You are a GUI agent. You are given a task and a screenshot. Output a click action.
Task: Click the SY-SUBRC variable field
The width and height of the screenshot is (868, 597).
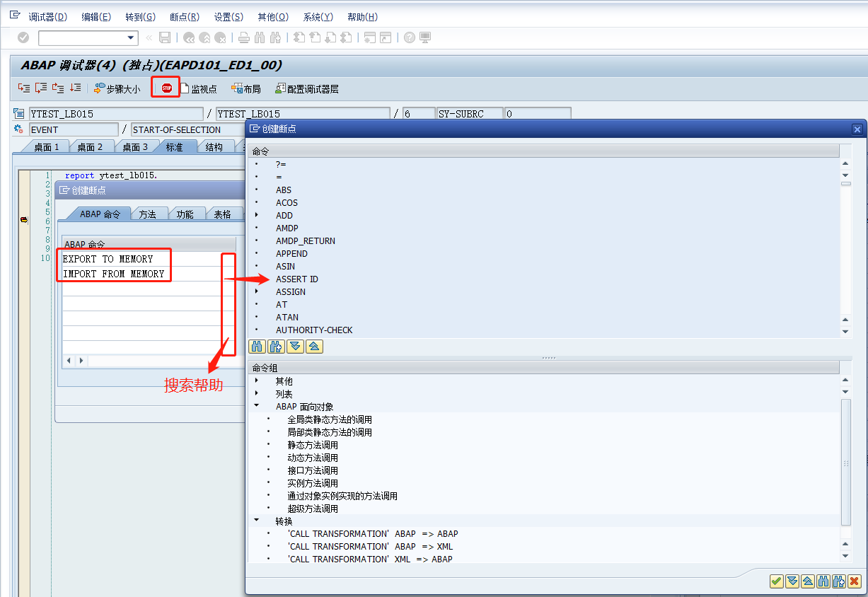click(x=470, y=114)
